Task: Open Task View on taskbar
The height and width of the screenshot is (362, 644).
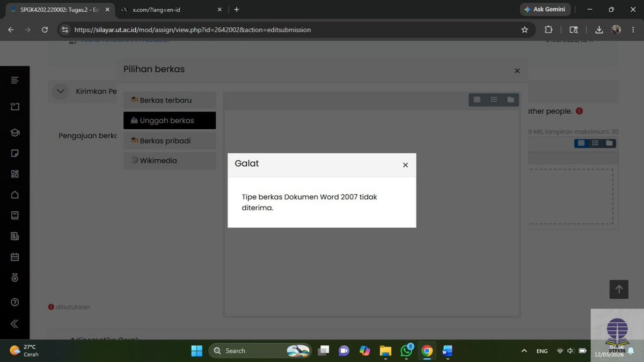Action: [323, 351]
